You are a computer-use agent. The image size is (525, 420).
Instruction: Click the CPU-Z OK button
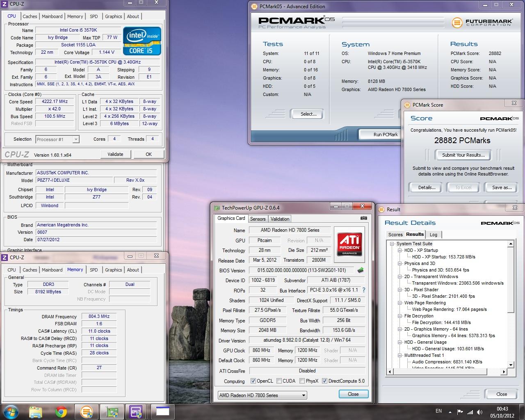click(148, 154)
